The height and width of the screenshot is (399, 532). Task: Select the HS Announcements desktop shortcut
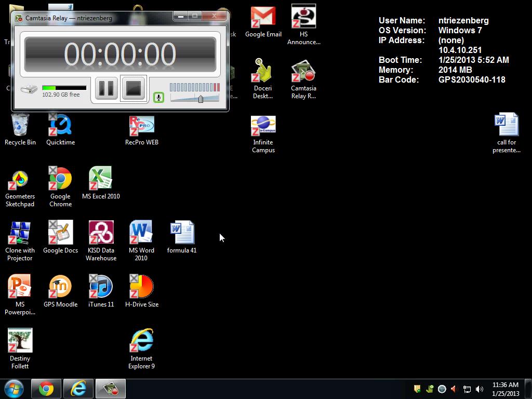[x=303, y=24]
